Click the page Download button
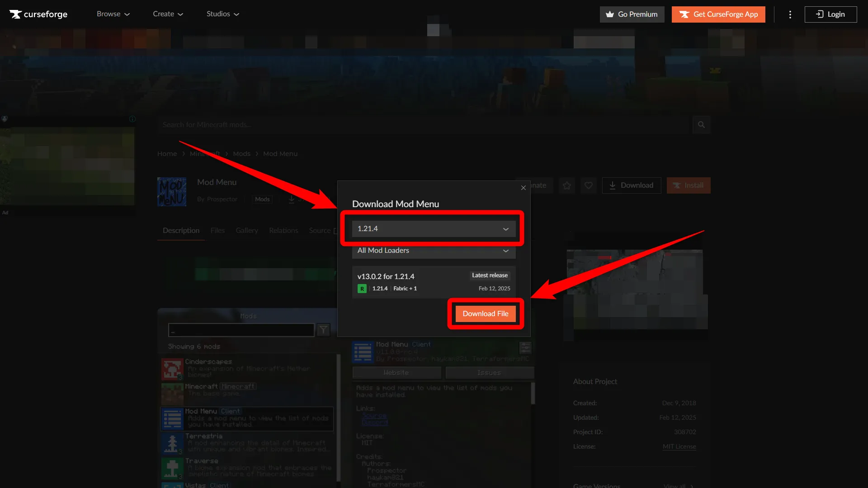The height and width of the screenshot is (488, 868). click(632, 185)
